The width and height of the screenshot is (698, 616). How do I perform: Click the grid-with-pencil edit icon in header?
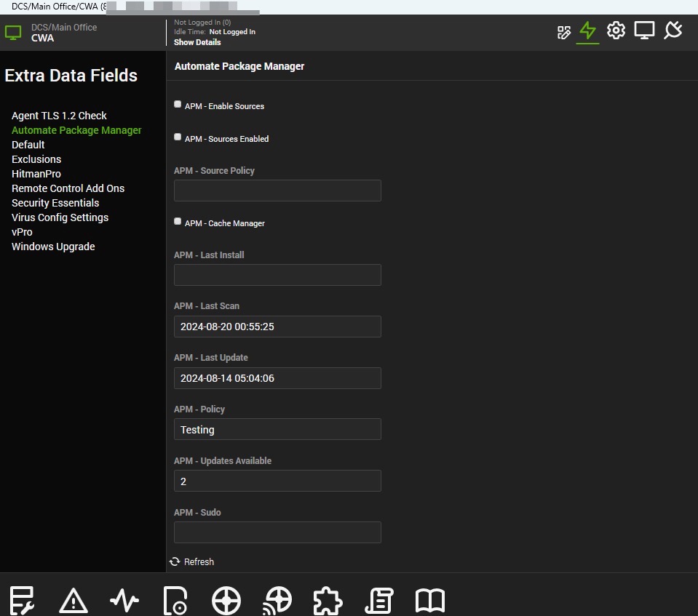564,32
